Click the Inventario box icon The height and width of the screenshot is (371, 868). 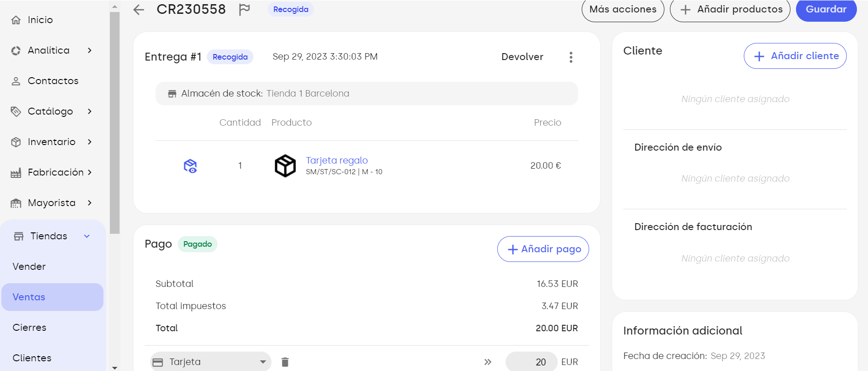point(16,142)
